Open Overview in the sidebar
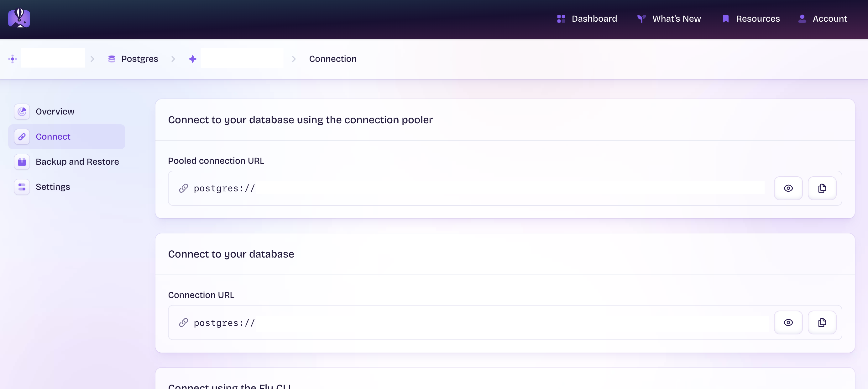The width and height of the screenshot is (868, 389). pos(67,112)
